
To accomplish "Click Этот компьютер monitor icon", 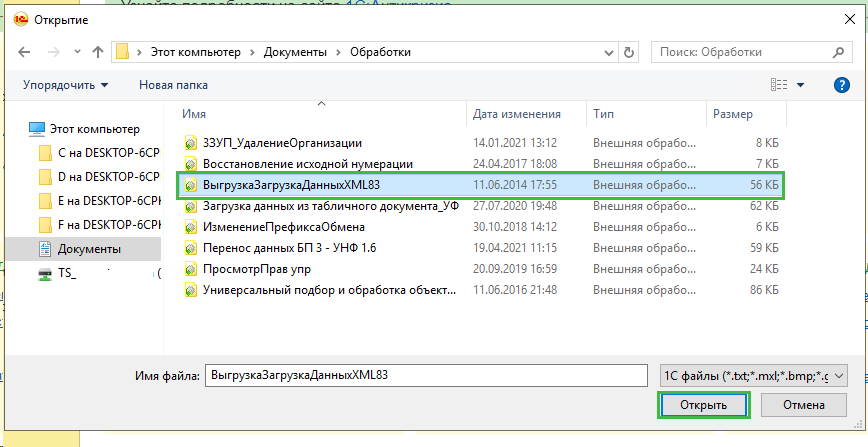I will 37,129.
